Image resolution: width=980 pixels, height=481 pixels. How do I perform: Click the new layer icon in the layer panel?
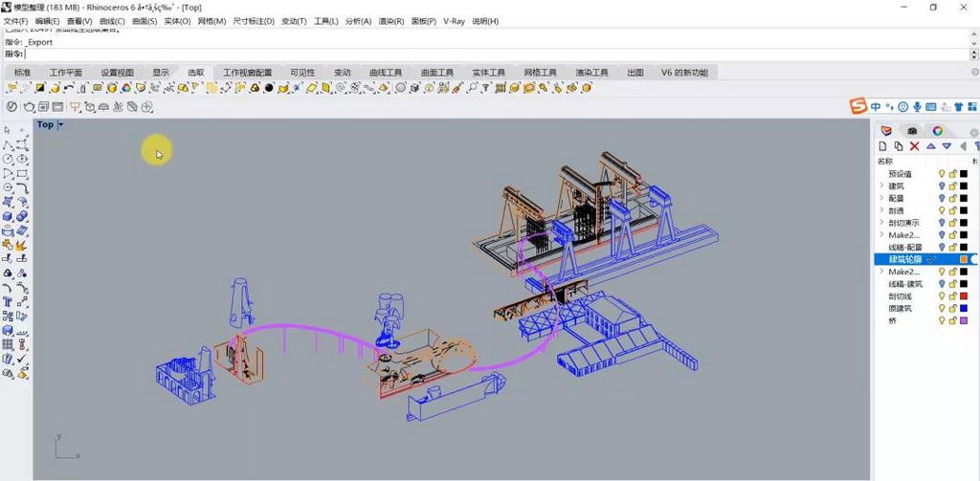(x=883, y=146)
